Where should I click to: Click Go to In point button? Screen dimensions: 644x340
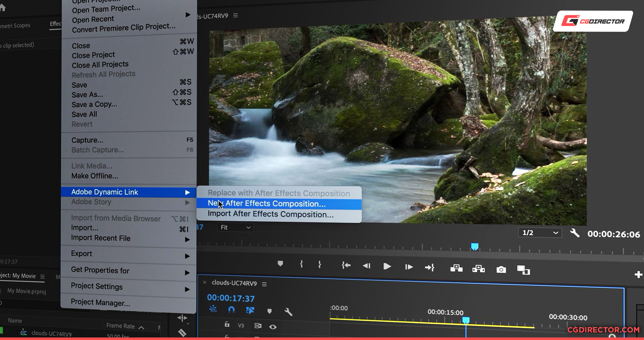(346, 265)
